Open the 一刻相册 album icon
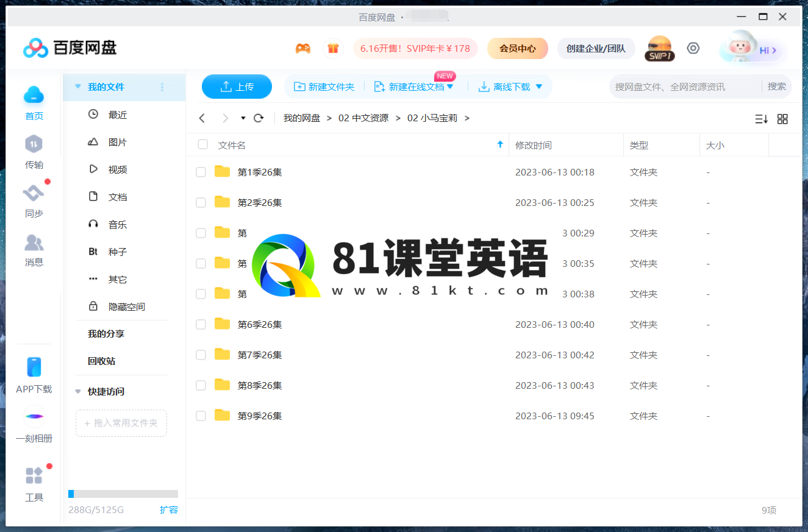 [34, 417]
